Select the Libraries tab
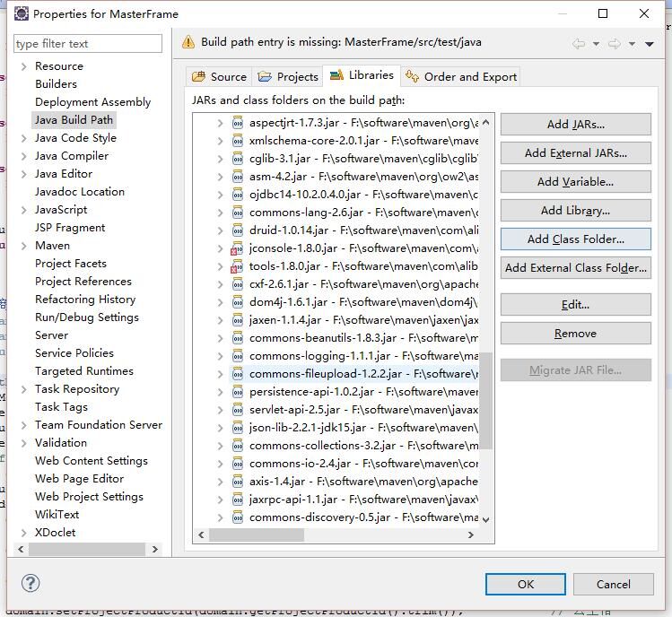The height and width of the screenshot is (617, 672). coord(362,75)
